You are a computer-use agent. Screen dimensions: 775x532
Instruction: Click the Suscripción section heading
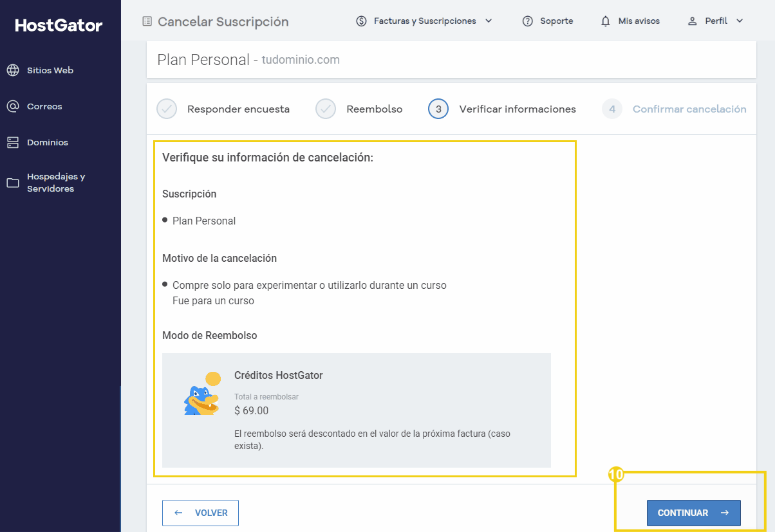pyautogui.click(x=189, y=194)
